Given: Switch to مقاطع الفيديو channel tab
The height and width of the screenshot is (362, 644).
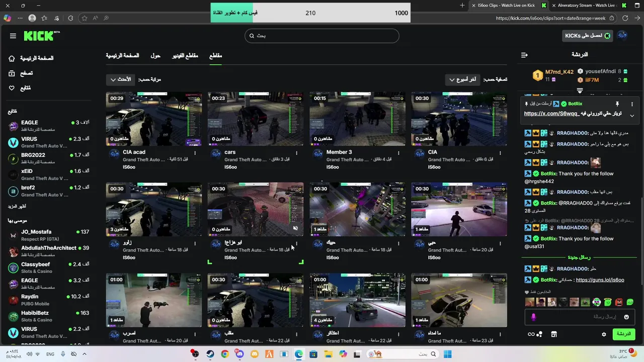Looking at the screenshot, I should (x=185, y=55).
